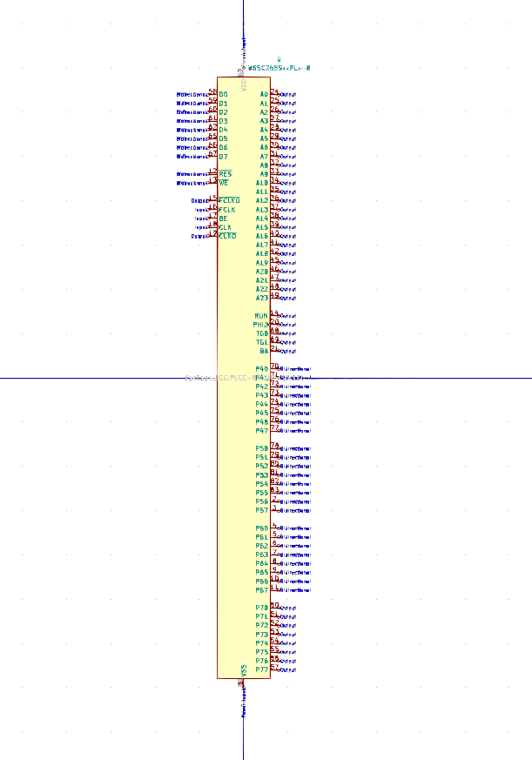Select the P40 port pin
The image size is (532, 760).
[x=262, y=369]
